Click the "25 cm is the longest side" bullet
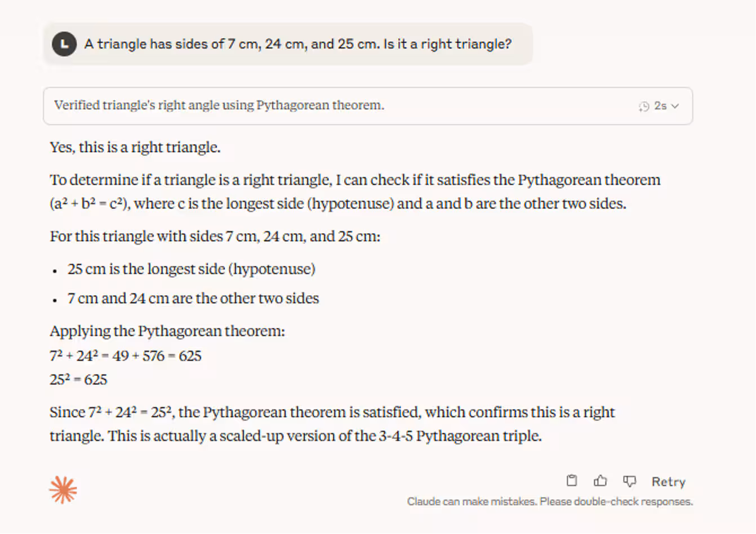The image size is (756, 534). click(191, 269)
